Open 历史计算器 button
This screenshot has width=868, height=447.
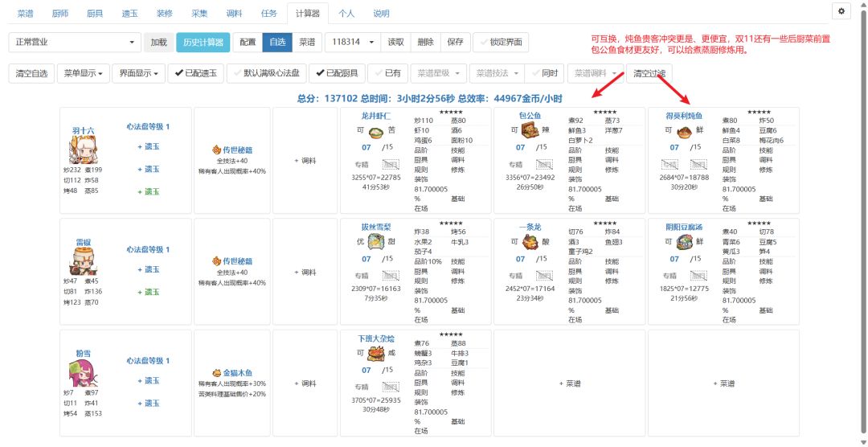point(203,42)
